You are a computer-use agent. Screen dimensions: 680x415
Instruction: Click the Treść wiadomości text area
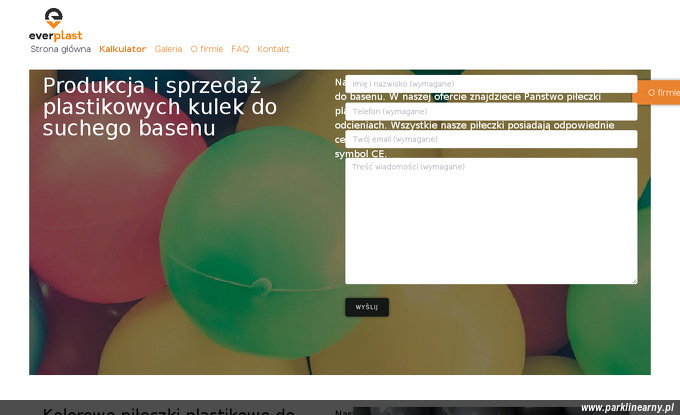491,221
